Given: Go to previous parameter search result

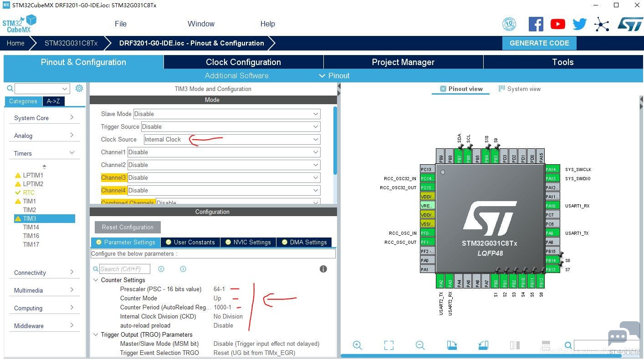Looking at the screenshot, I should point(161,269).
